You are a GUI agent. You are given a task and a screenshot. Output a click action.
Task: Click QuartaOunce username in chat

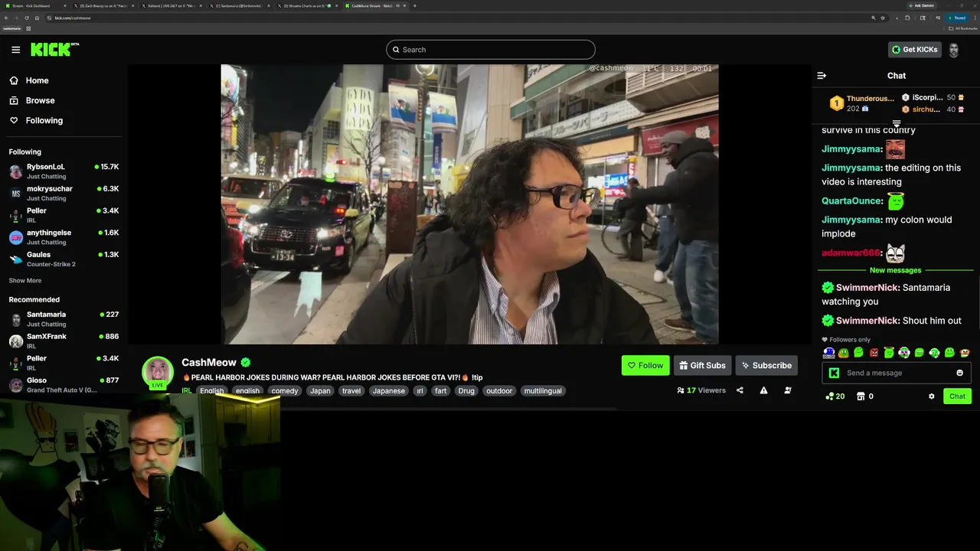click(x=852, y=201)
